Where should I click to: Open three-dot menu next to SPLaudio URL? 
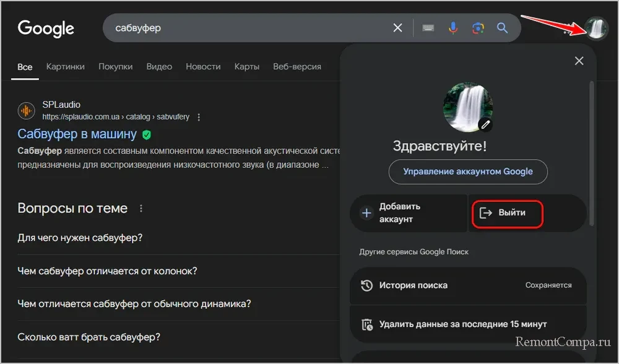(x=199, y=117)
